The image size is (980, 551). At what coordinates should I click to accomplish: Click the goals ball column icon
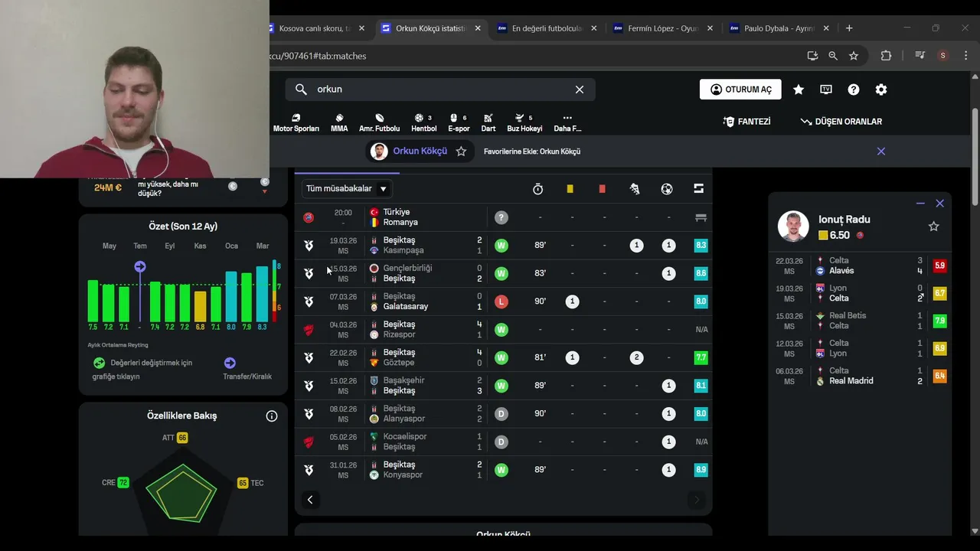[x=667, y=189]
